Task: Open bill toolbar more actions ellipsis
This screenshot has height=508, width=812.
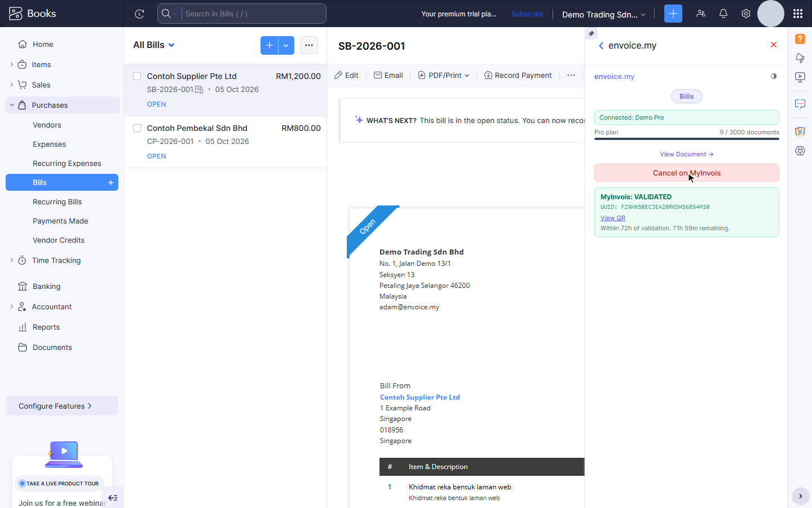Action: 571,75
